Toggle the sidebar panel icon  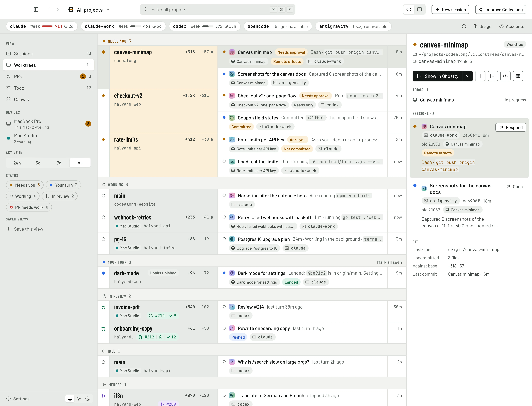pos(36,9)
